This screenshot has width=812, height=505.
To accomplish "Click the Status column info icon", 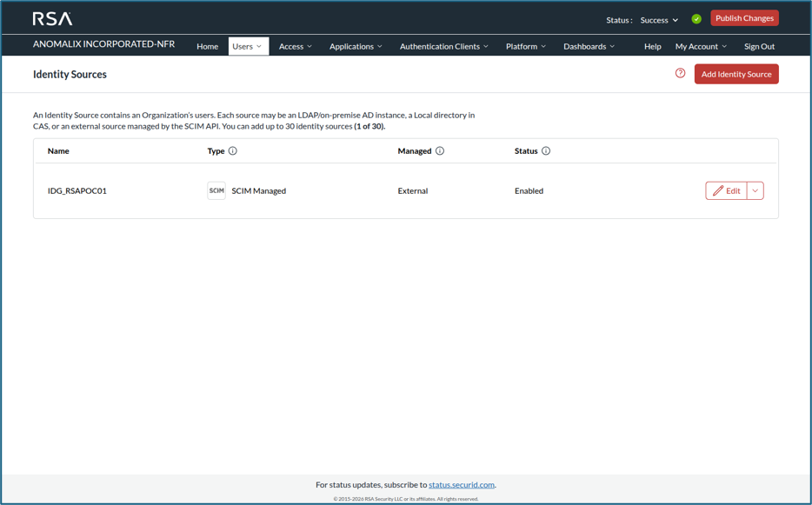I will coord(546,150).
